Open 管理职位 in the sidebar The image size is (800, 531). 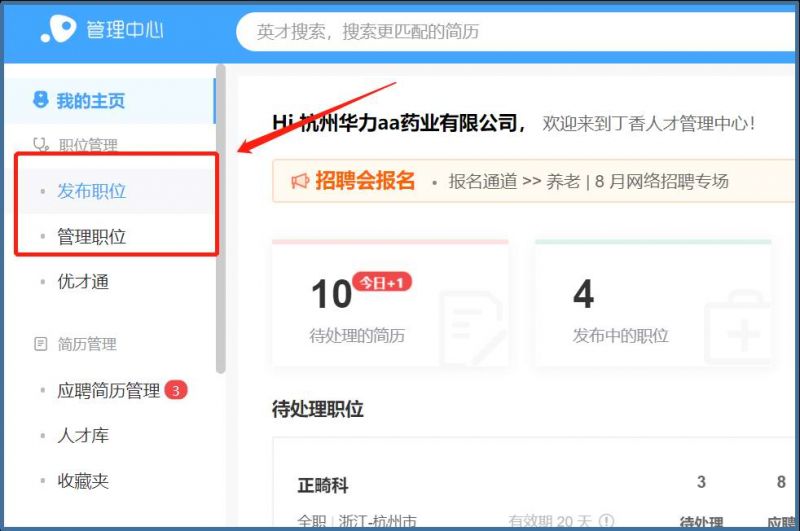(91, 237)
